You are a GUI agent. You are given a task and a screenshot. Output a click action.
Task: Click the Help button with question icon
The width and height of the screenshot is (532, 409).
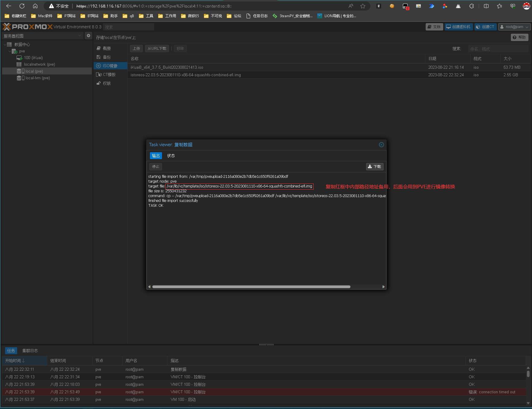519,37
